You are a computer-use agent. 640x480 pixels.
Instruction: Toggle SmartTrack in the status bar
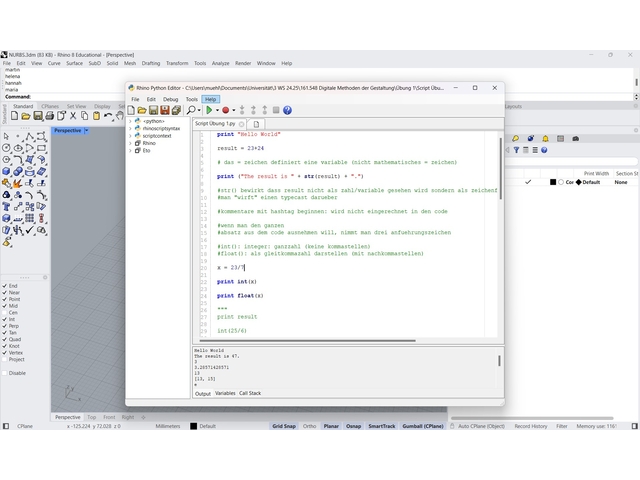click(382, 426)
